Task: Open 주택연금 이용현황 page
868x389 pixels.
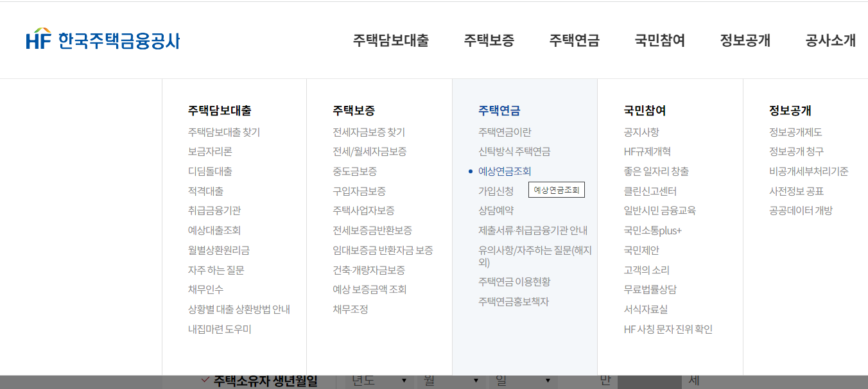Action: coord(514,282)
